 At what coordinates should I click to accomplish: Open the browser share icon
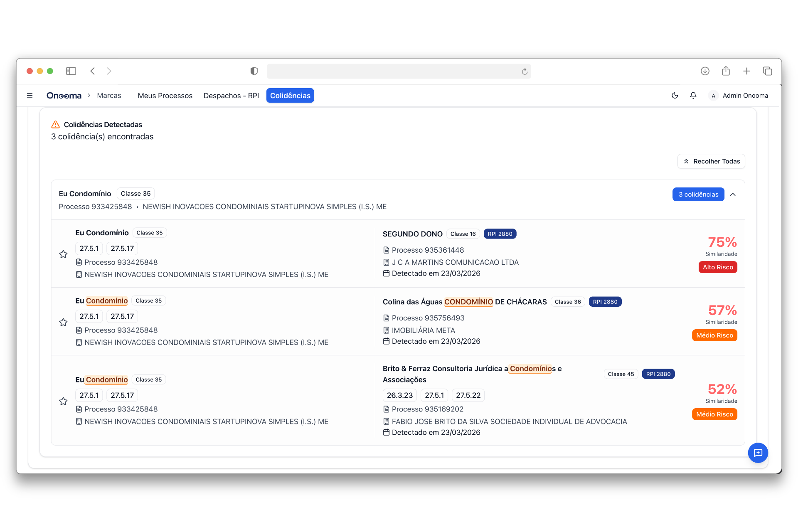tap(726, 71)
